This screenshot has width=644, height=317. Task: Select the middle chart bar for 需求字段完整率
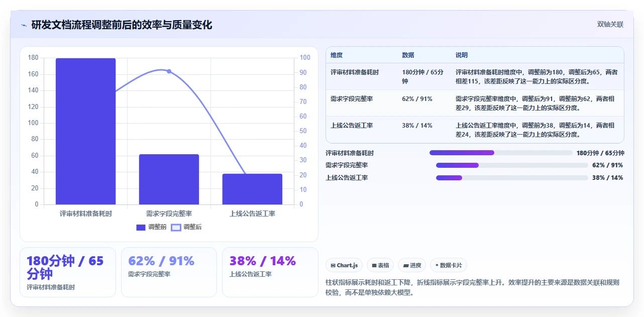pos(169,179)
